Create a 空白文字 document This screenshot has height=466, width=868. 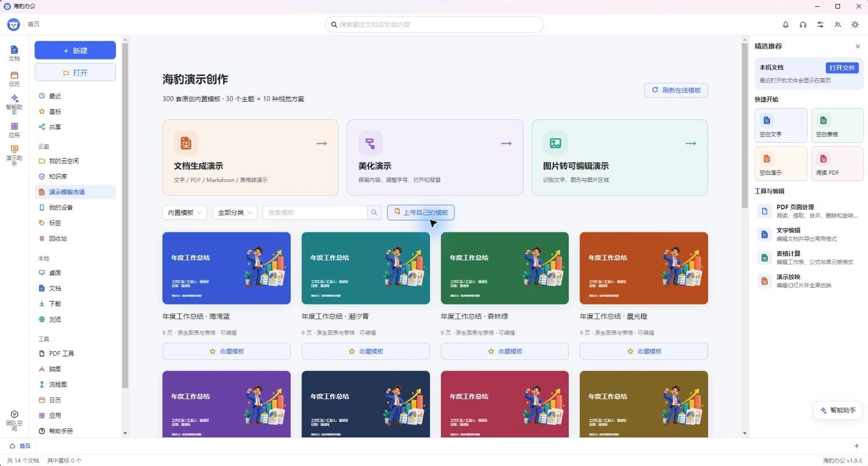(781, 125)
